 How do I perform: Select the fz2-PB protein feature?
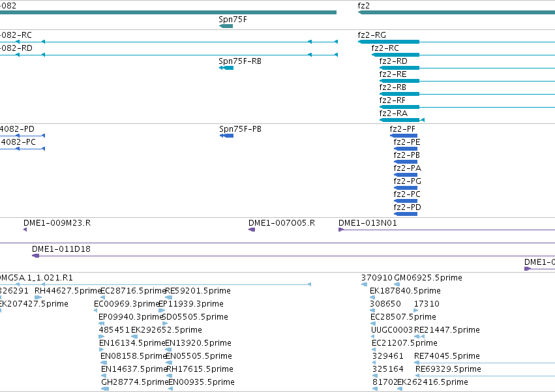[406, 162]
